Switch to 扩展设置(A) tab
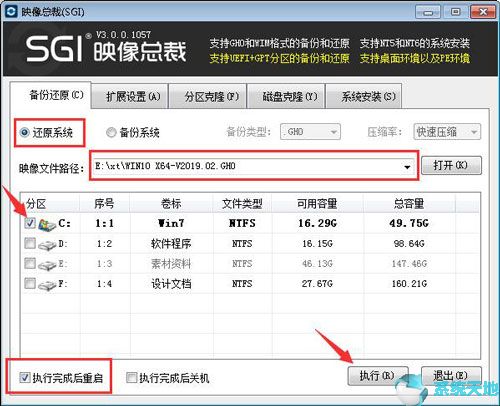 [130, 96]
